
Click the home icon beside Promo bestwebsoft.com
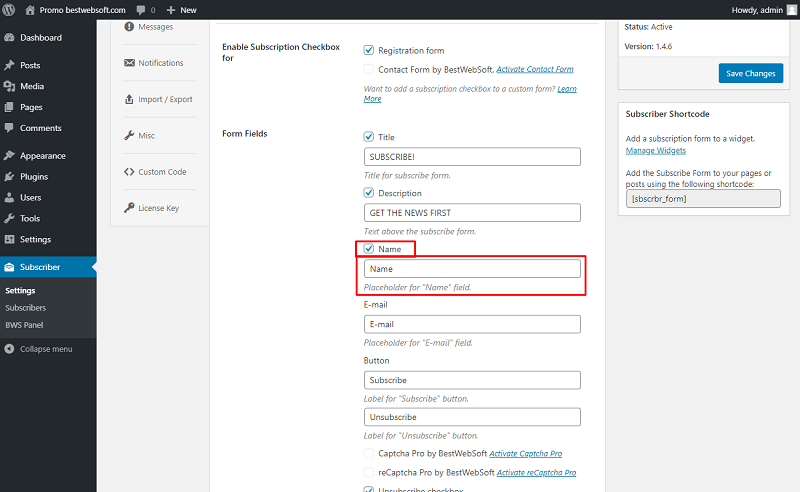30,10
